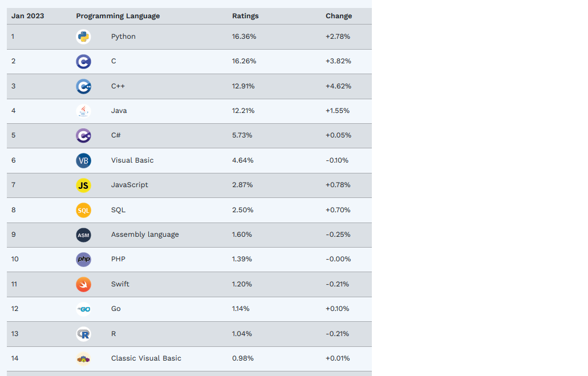588x376 pixels.
Task: Click the Go gopher logo icon
Action: [83, 309]
